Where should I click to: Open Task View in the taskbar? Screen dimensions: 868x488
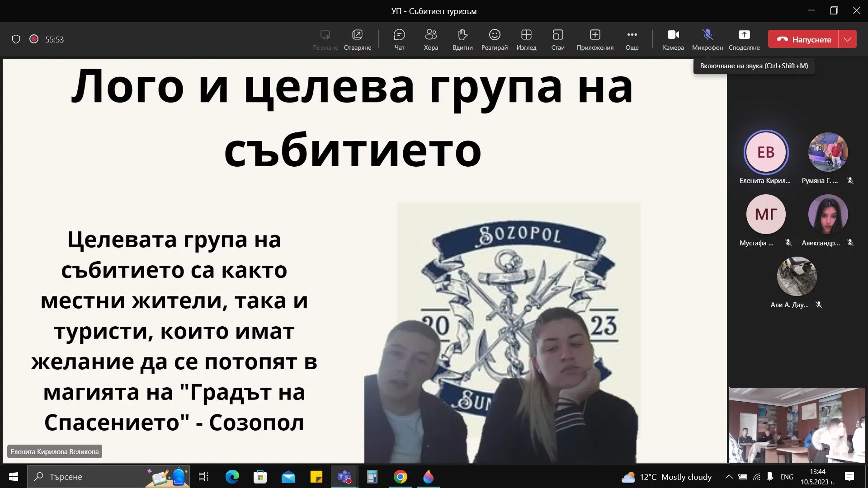click(203, 477)
